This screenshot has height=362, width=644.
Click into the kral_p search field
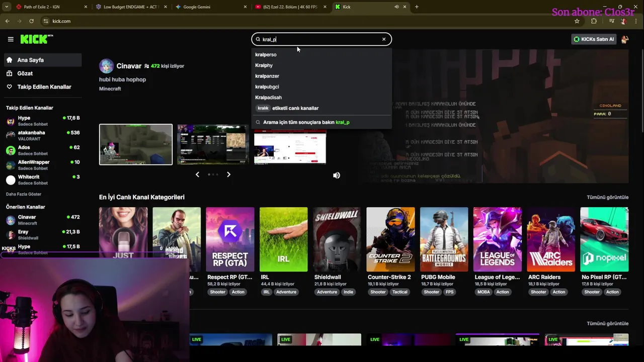[x=321, y=39]
